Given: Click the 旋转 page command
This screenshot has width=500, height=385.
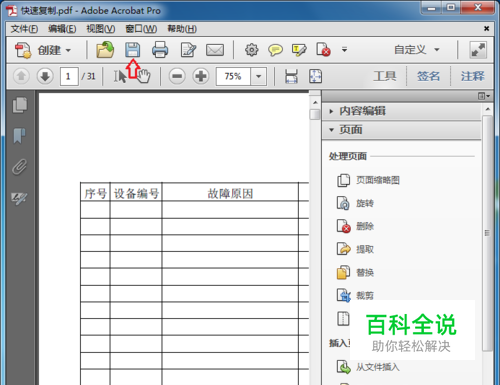Looking at the screenshot, I should pyautogui.click(x=355, y=203).
